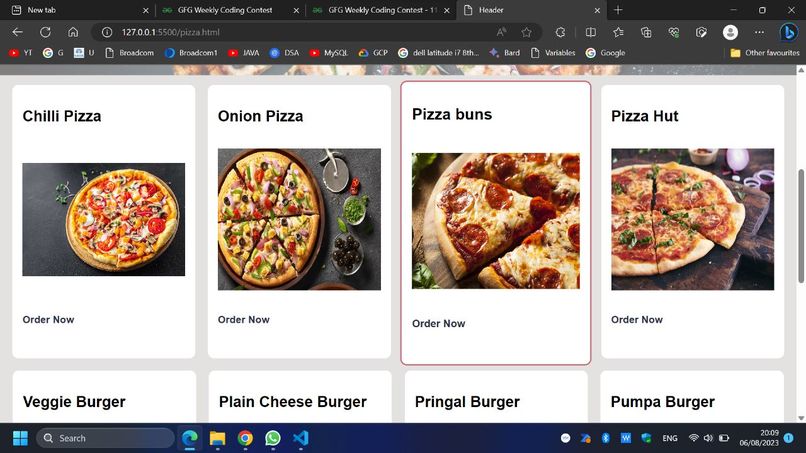Open Visual Studio Code from taskbar
This screenshot has height=453, width=806.
tap(301, 438)
